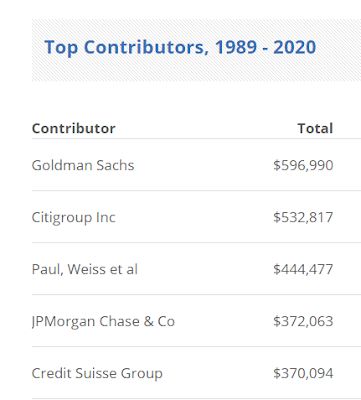The width and height of the screenshot is (361, 400).
Task: Select the Citigroup Inc contributor name
Action: click(x=73, y=218)
